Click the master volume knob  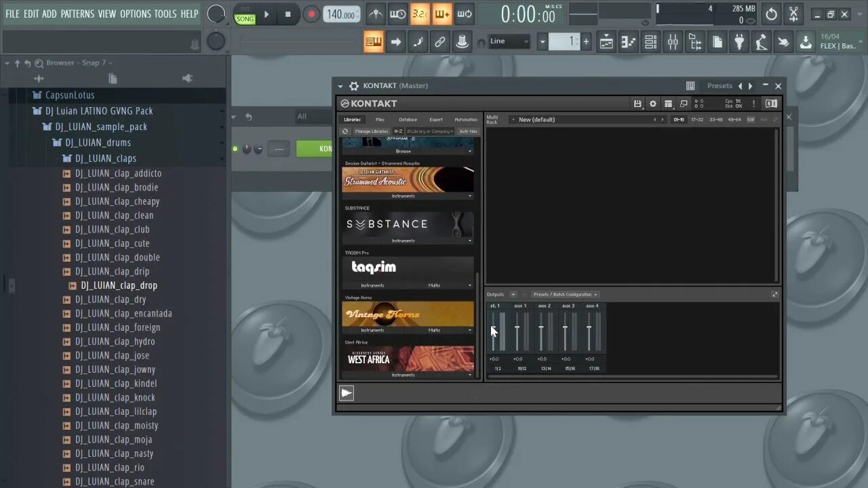tap(216, 14)
